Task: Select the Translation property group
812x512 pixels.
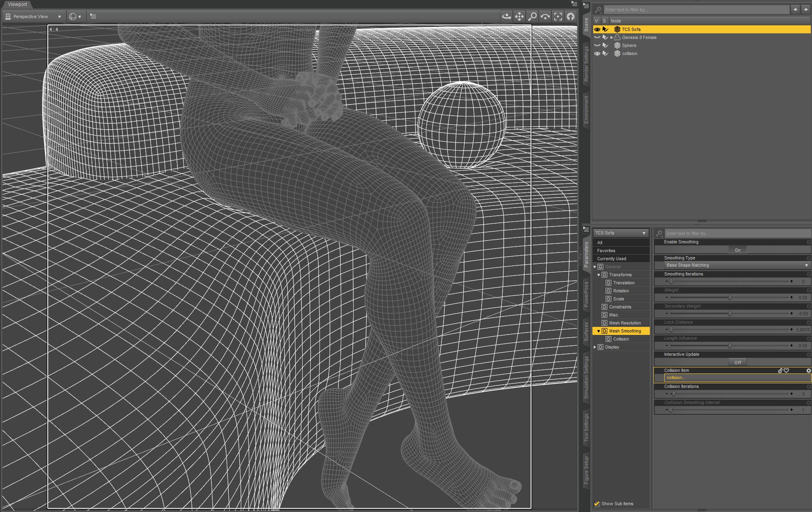Action: pos(624,283)
